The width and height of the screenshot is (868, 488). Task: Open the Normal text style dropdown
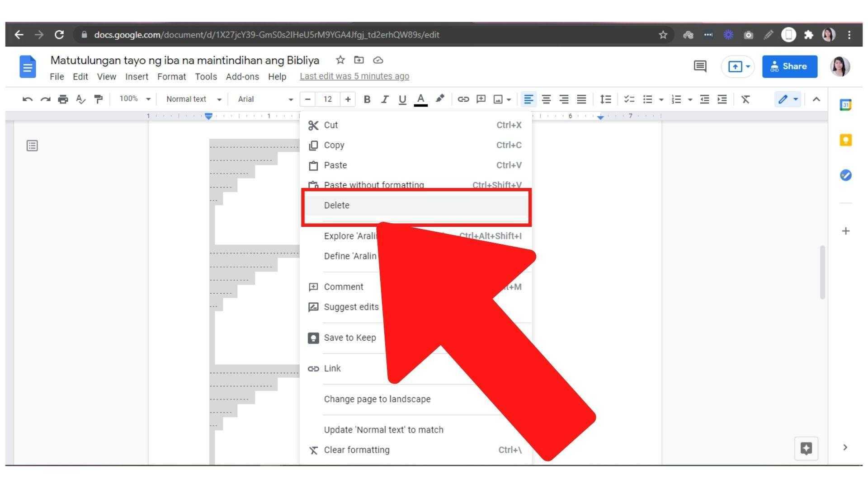pyautogui.click(x=193, y=99)
